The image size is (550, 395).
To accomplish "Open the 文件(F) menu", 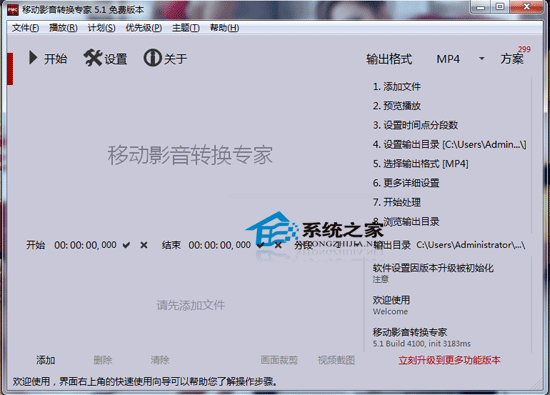I will (x=25, y=28).
